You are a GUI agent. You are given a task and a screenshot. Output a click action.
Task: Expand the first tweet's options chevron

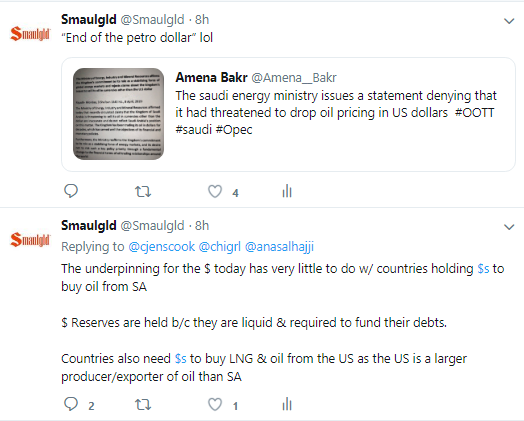509,21
